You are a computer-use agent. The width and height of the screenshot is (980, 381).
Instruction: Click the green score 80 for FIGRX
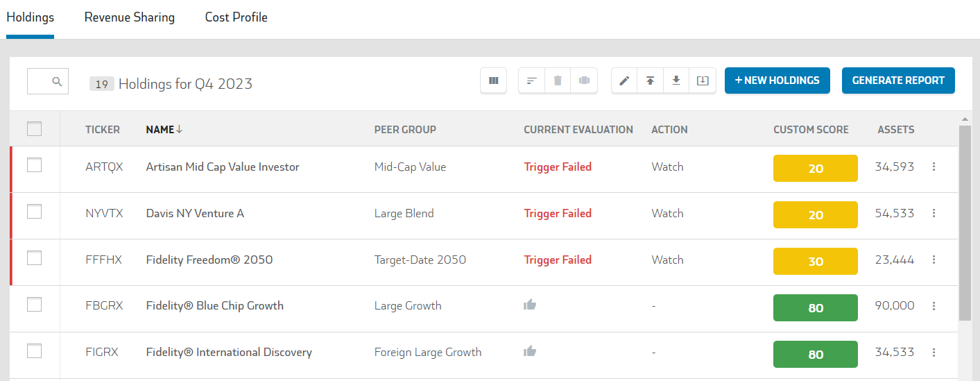pyautogui.click(x=816, y=355)
